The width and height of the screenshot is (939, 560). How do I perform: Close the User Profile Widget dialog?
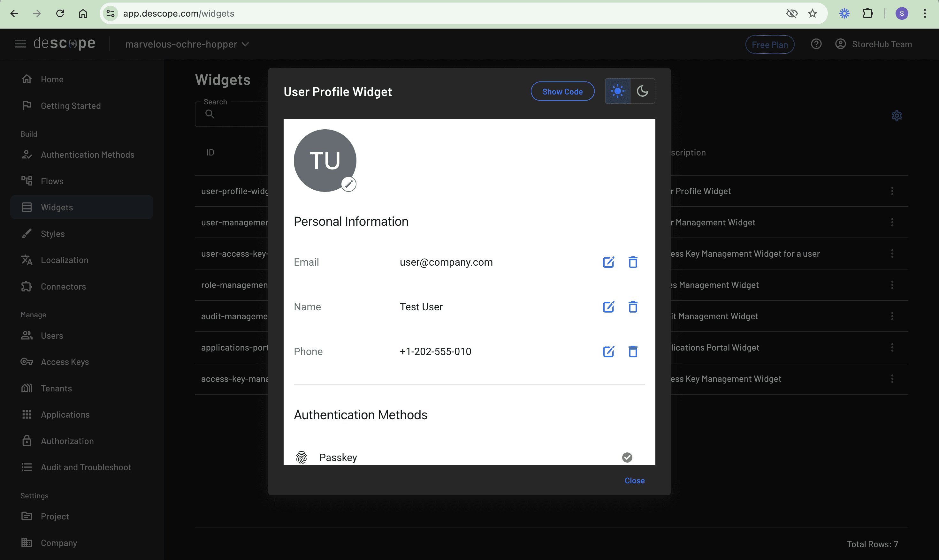tap(634, 481)
